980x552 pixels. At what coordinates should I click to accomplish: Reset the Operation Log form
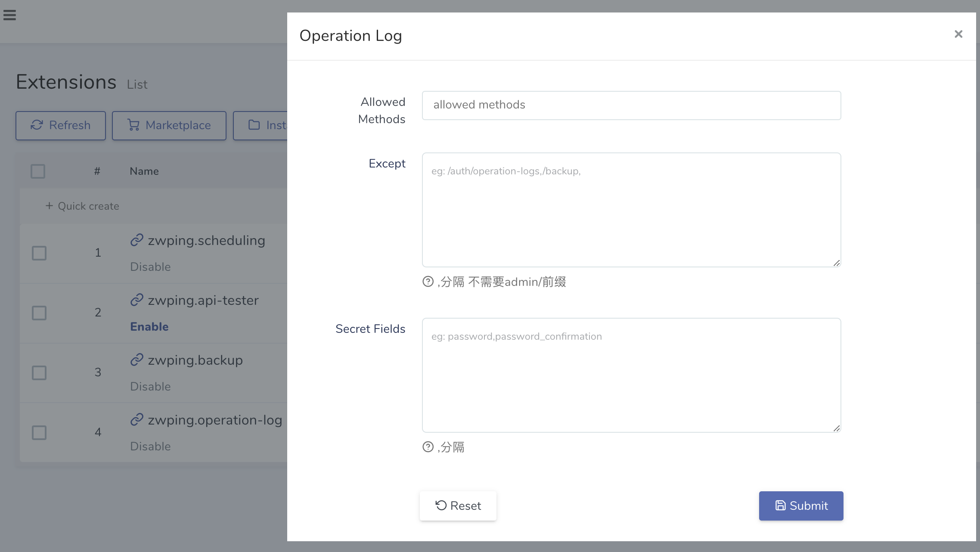pyautogui.click(x=458, y=506)
